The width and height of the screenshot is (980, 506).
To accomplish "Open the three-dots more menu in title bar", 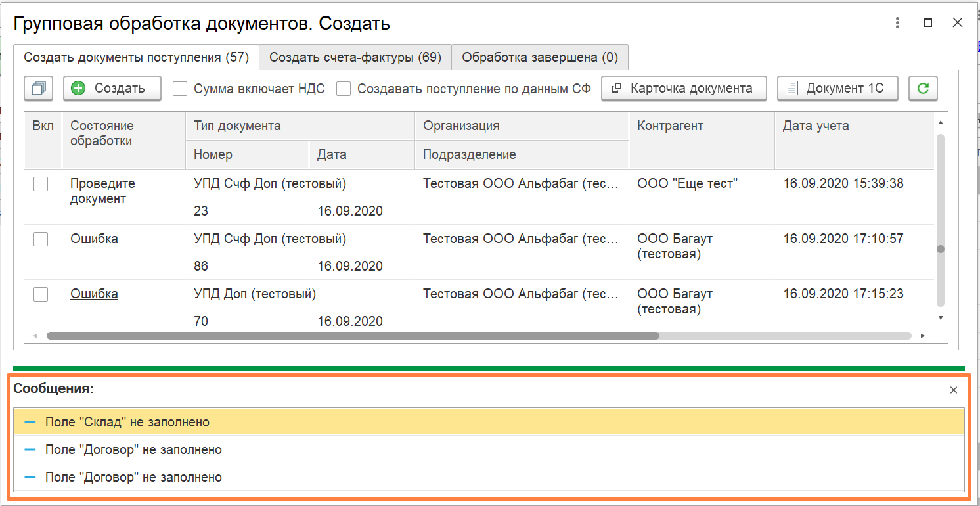I will click(897, 23).
